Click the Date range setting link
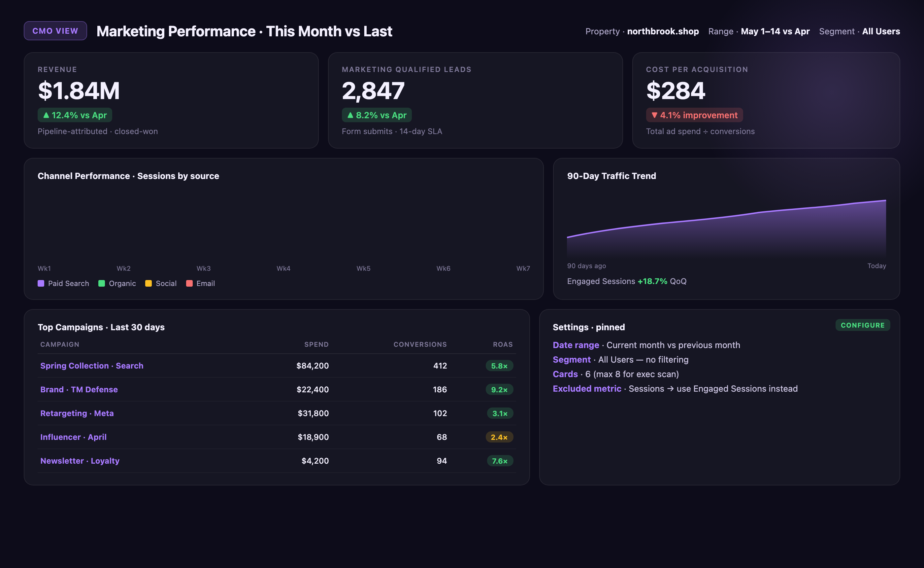924x568 pixels. click(x=576, y=345)
